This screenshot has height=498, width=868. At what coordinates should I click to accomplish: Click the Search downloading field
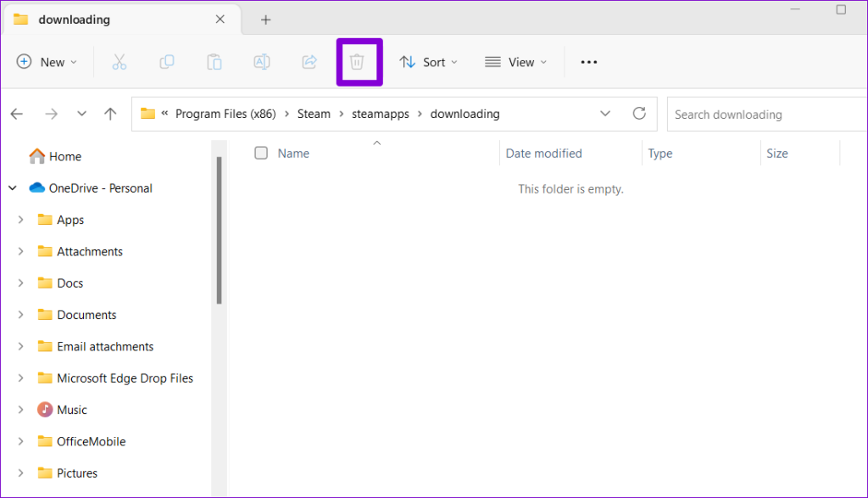(767, 115)
